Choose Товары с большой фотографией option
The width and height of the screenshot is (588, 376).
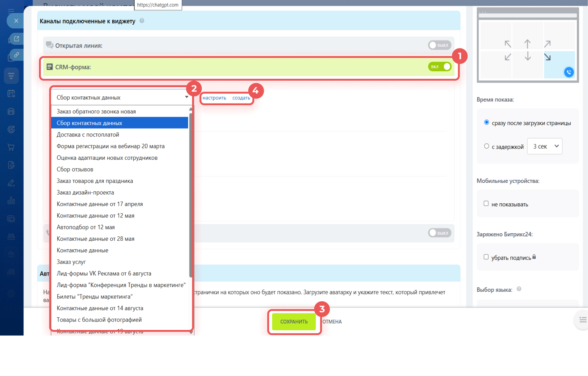[120, 320]
